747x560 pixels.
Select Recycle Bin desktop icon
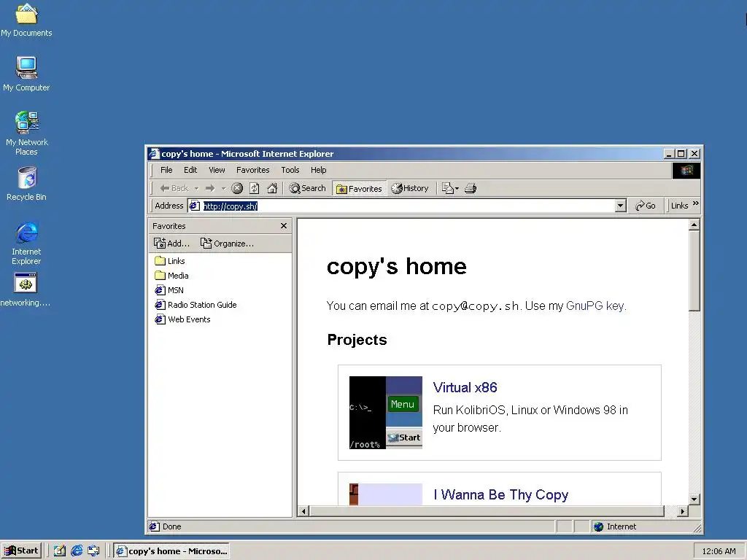pos(27,184)
